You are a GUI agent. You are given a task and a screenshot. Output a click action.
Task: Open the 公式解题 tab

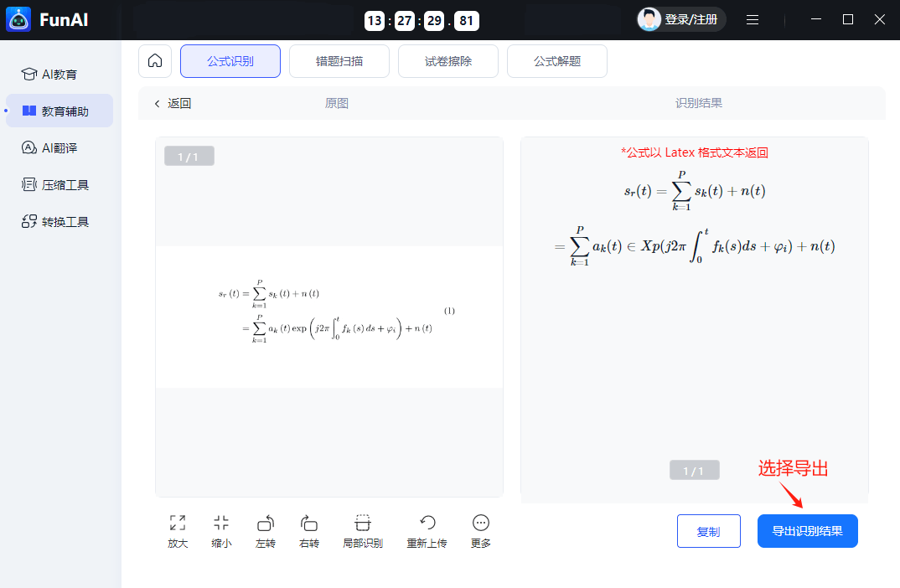(557, 61)
